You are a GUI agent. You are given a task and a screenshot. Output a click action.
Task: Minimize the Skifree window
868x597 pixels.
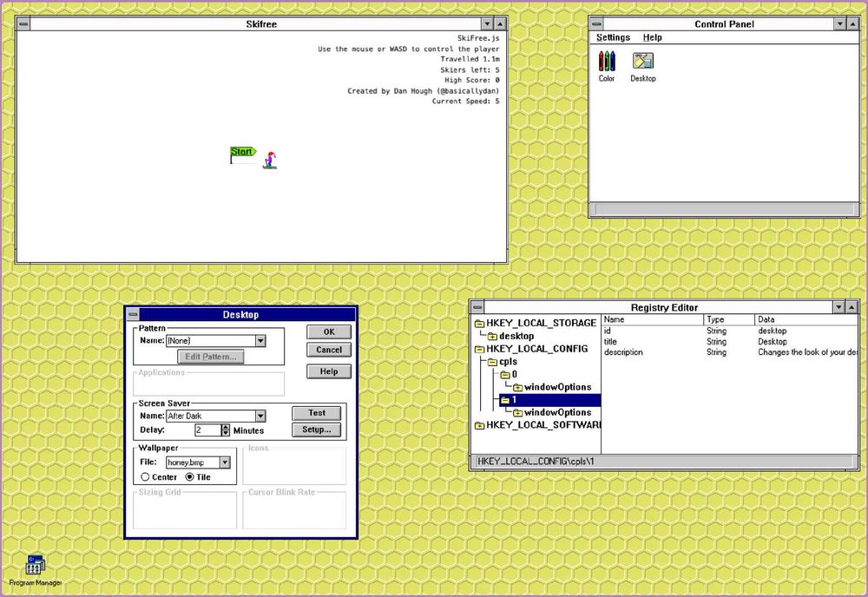click(x=487, y=23)
